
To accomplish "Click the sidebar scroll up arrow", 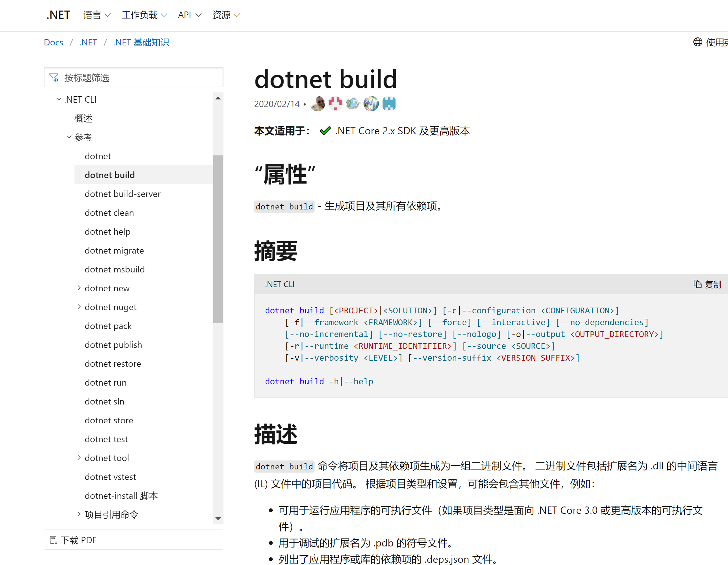I will click(218, 98).
